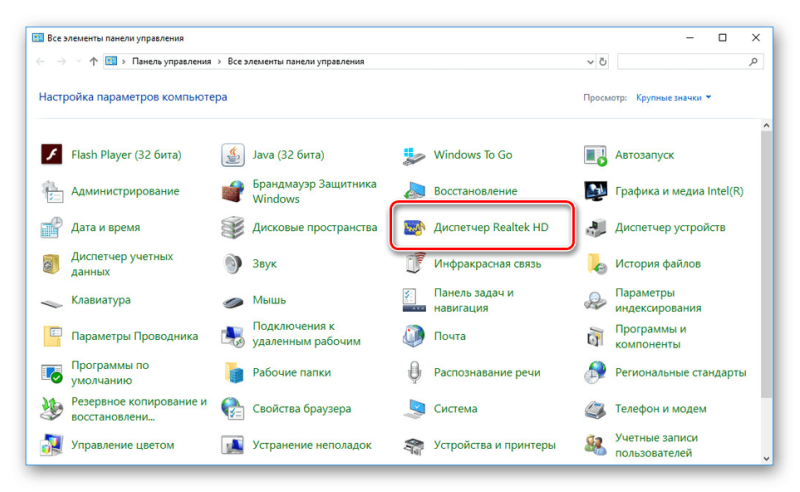Click the Диспетчер учетных данных safe icon

(x=52, y=264)
